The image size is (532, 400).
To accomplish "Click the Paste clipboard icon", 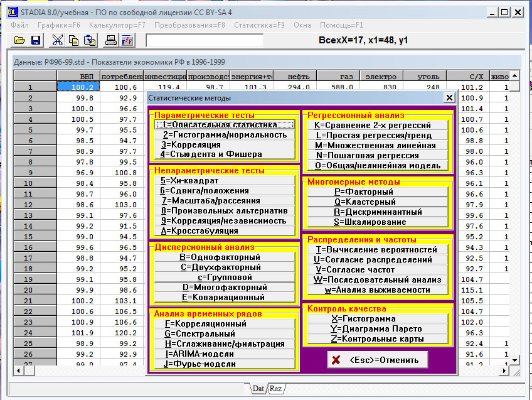I will coord(90,41).
